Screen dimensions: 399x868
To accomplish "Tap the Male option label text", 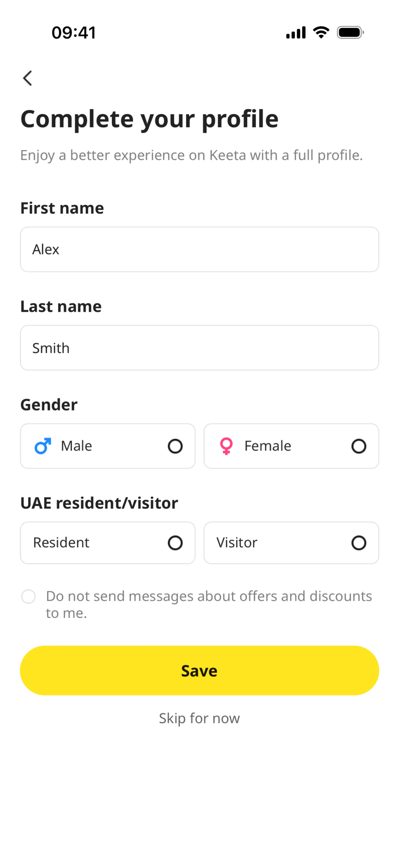I will point(76,446).
